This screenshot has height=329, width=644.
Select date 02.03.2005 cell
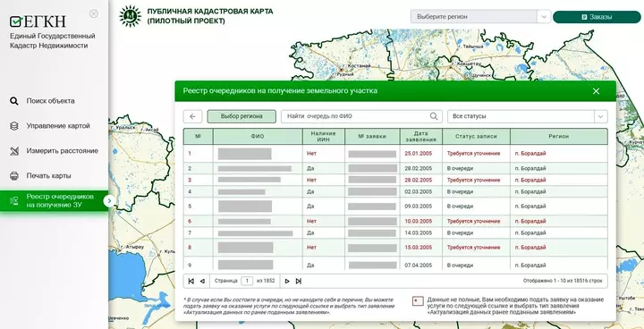click(x=418, y=192)
